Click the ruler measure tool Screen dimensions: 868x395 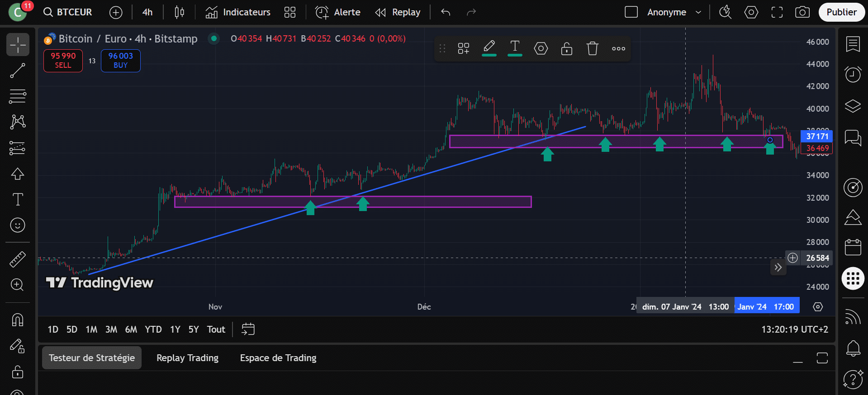[18, 259]
